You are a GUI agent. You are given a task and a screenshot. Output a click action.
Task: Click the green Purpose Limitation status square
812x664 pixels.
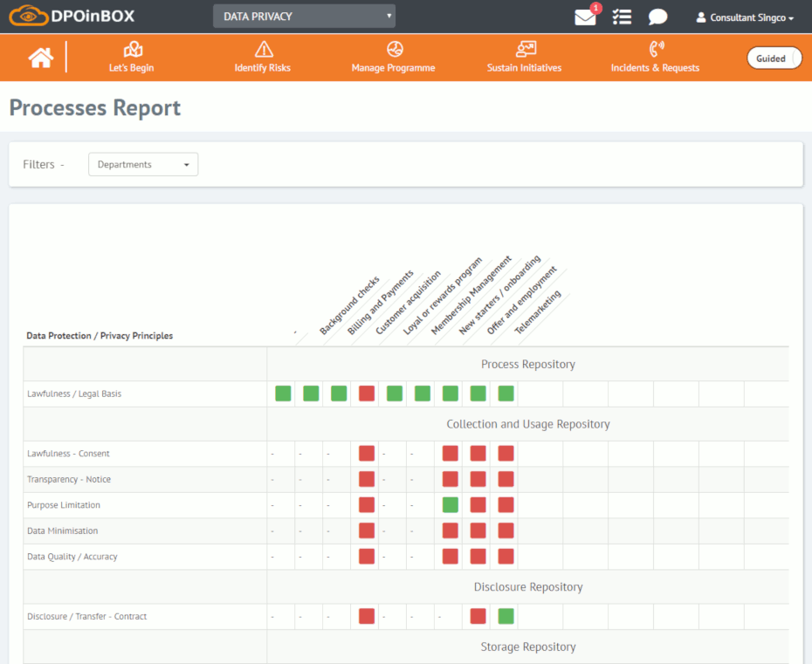pos(451,505)
